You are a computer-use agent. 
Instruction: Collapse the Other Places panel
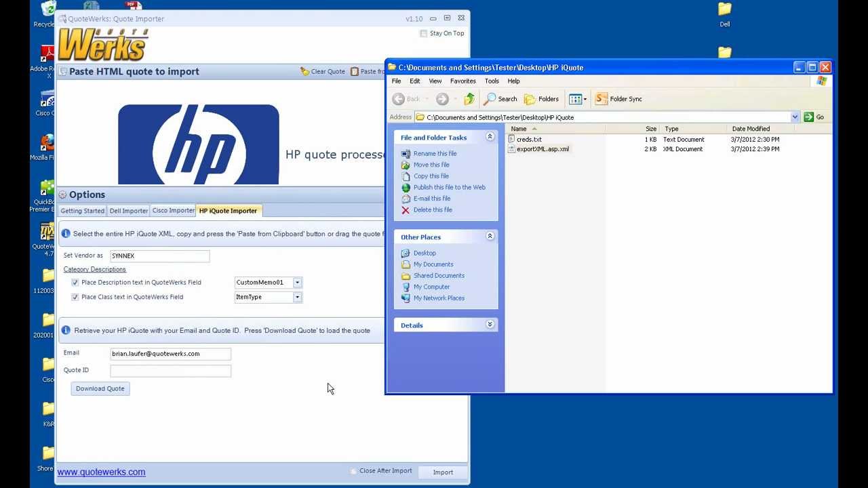click(490, 237)
